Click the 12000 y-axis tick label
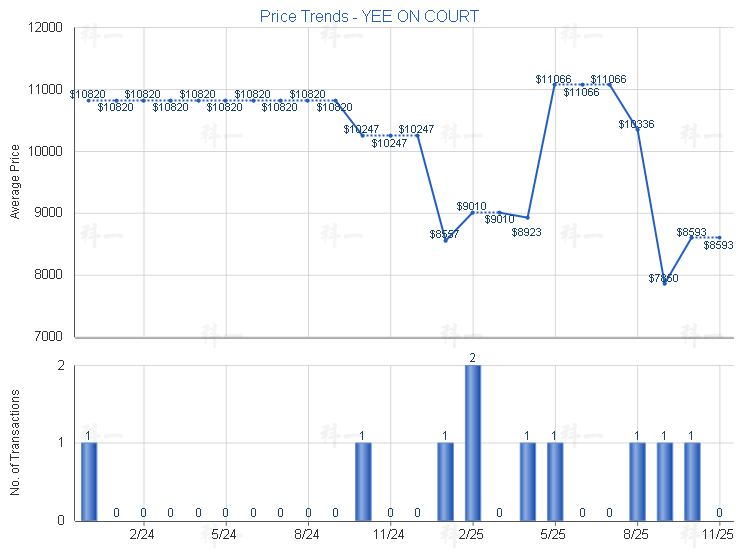 click(x=45, y=28)
